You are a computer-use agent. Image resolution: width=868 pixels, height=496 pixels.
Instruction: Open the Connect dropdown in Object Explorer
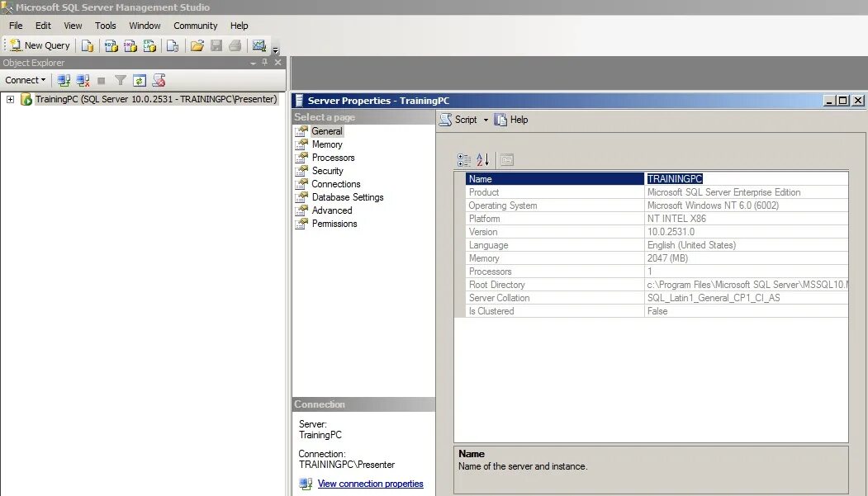click(x=26, y=80)
